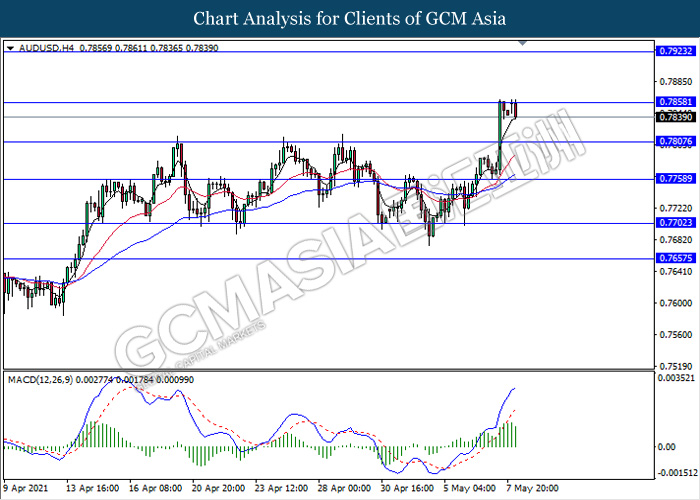Screen dimensions: 700x500
Task: Click the 0.003521 MACD scale value
Action: click(x=677, y=378)
